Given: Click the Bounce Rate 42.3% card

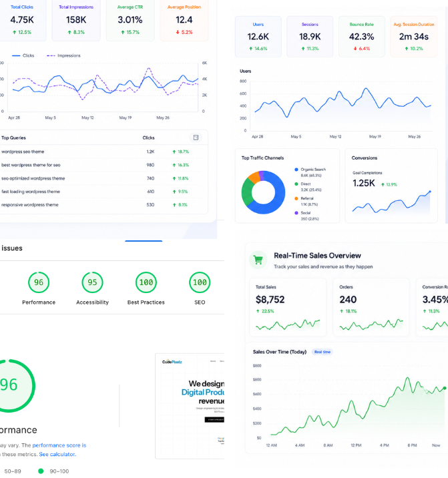Looking at the screenshot, I should pyautogui.click(x=362, y=37).
